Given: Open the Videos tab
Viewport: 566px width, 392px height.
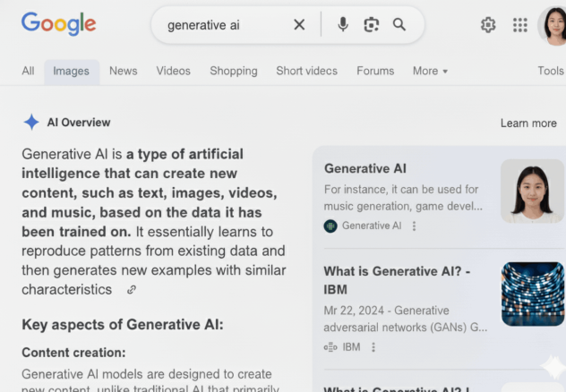Looking at the screenshot, I should tap(173, 71).
